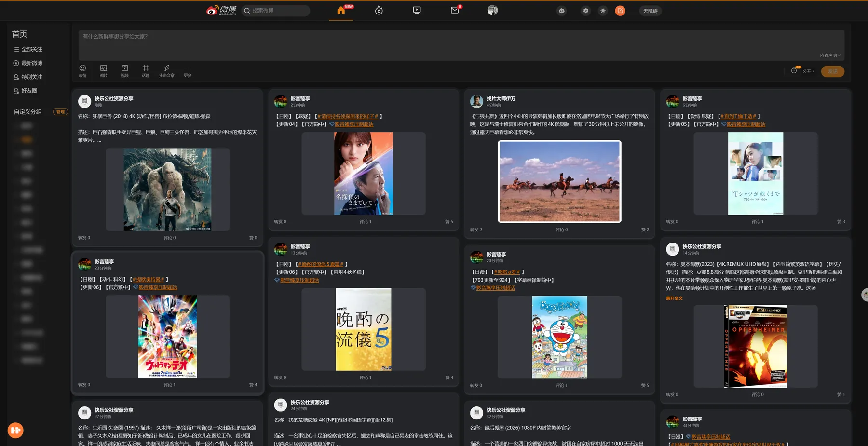Repost the 拽片大师伊万 post showing 转发 2
This screenshot has width=868, height=446.
(x=476, y=230)
